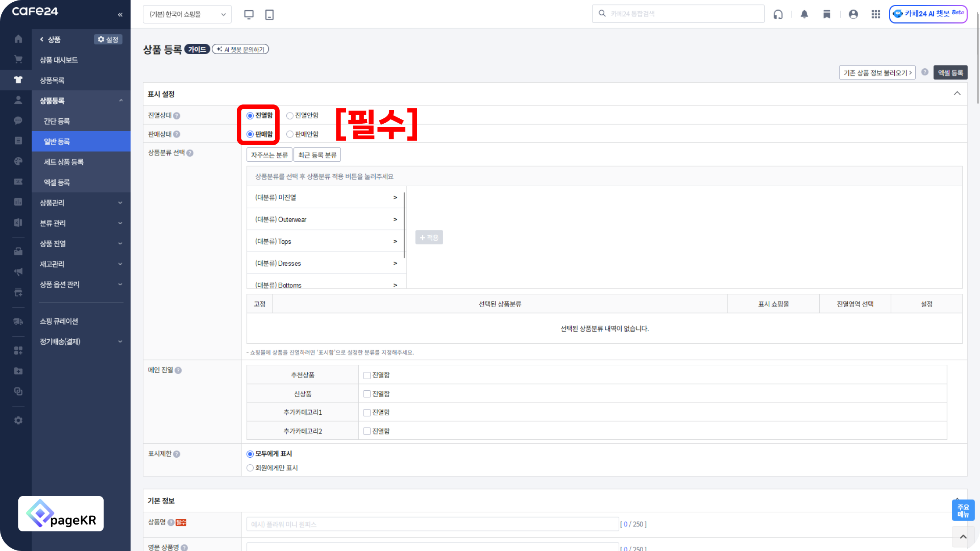Image resolution: width=980 pixels, height=551 pixels.
Task: Open the apps grid icon
Action: [875, 14]
